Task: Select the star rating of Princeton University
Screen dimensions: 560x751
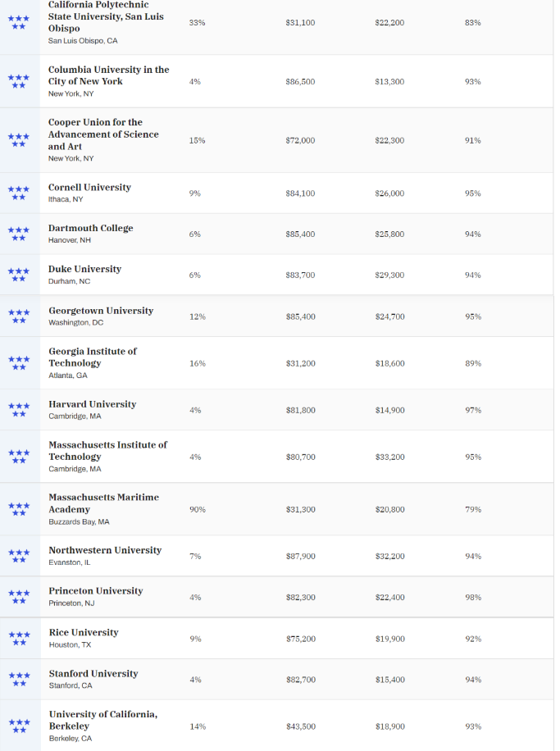Action: [19, 597]
